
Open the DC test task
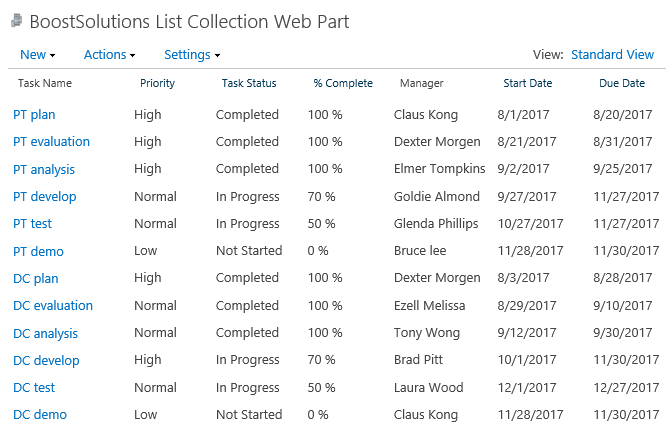(34, 388)
